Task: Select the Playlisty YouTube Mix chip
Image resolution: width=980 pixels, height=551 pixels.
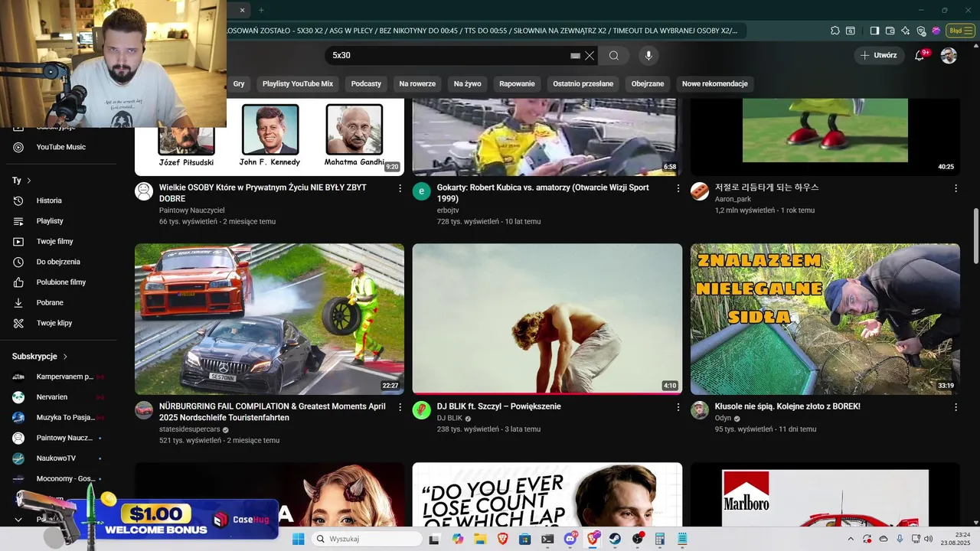Action: click(x=298, y=83)
